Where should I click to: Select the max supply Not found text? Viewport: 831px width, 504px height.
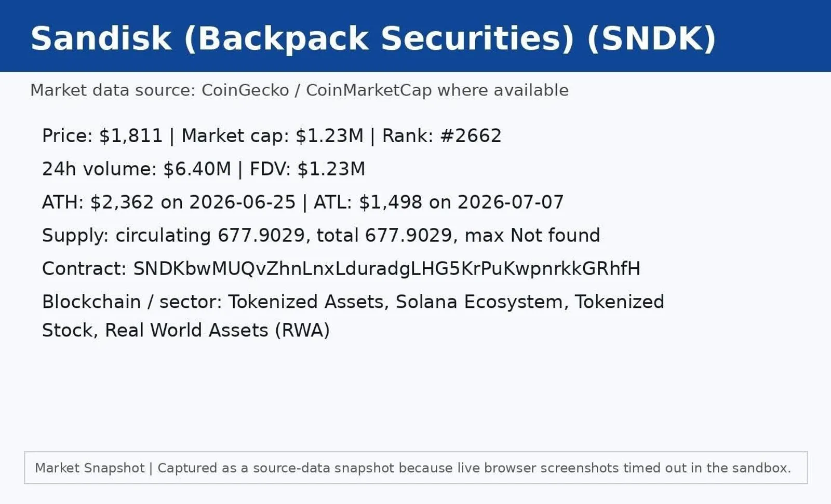[555, 236]
